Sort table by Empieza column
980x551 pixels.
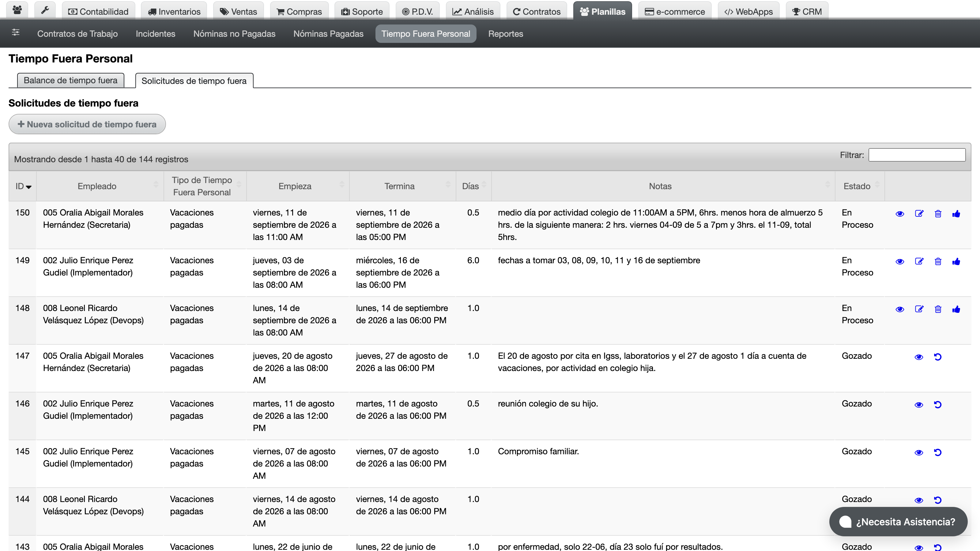[298, 186]
